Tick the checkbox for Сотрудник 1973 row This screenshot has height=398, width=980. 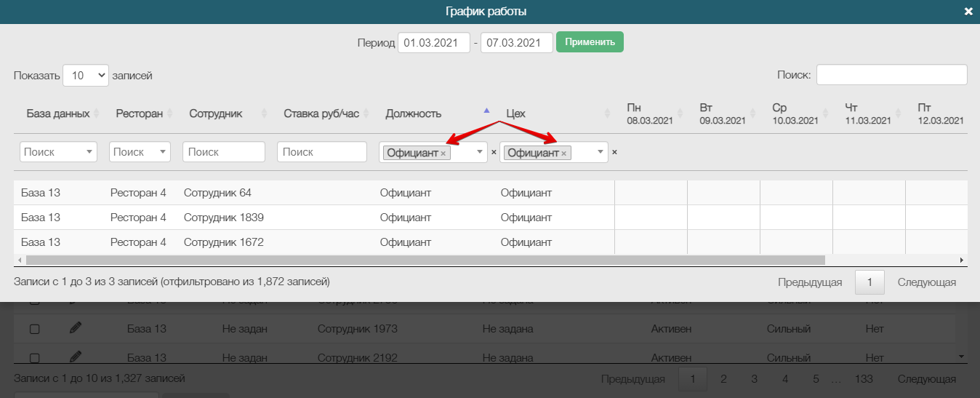click(x=34, y=329)
